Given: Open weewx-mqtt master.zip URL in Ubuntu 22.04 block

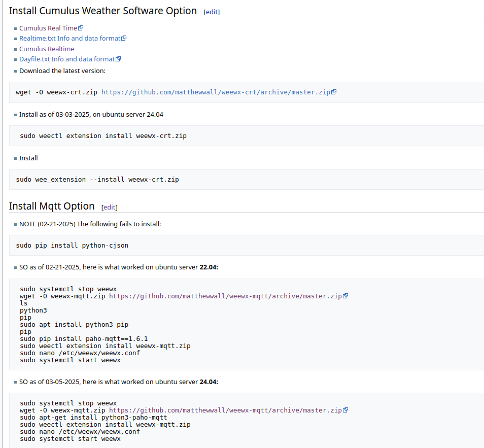Looking at the screenshot, I should [225, 296].
